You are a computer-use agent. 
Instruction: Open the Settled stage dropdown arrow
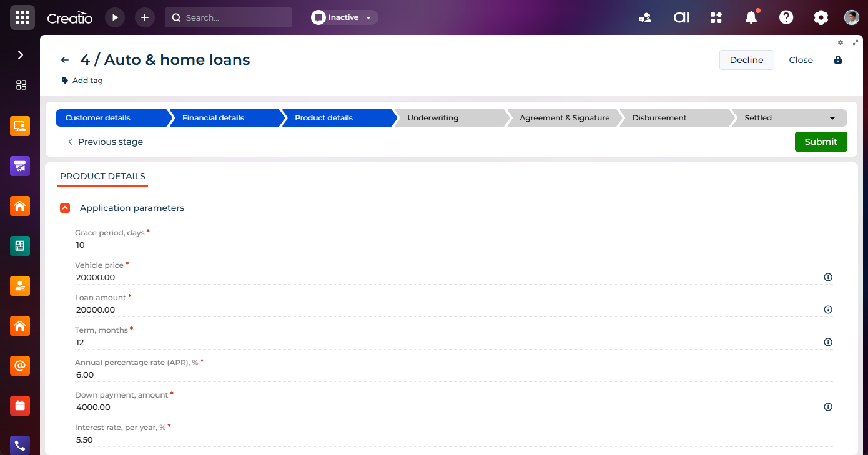click(832, 118)
